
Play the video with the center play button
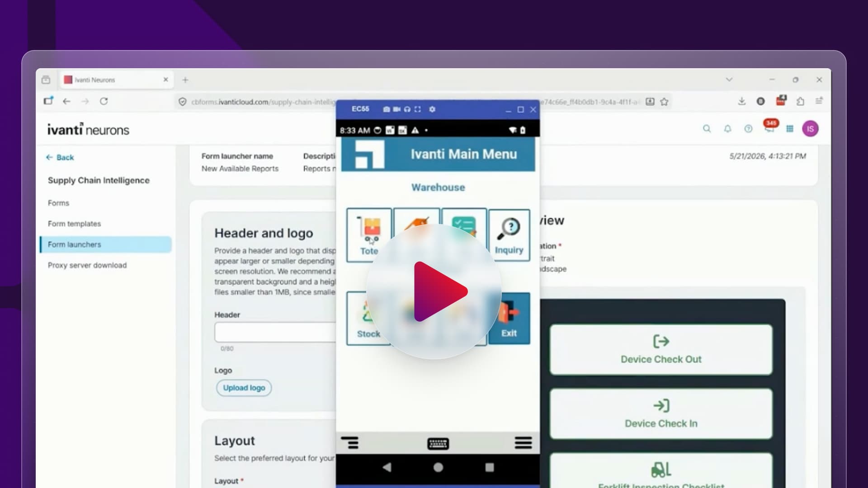coord(434,291)
